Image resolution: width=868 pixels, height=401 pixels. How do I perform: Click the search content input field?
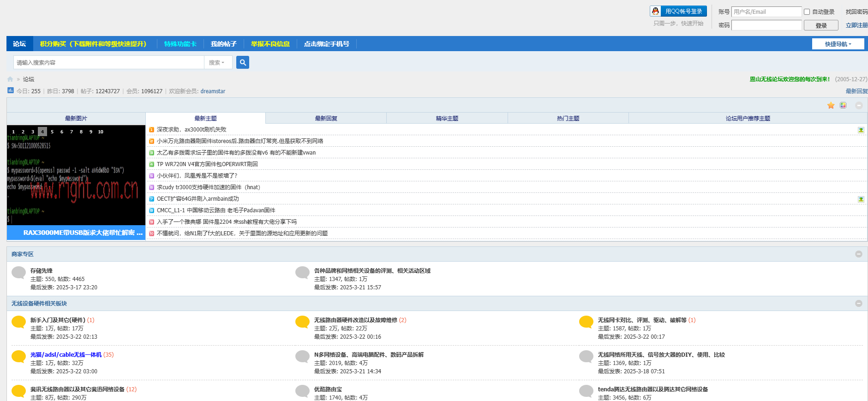tap(108, 63)
